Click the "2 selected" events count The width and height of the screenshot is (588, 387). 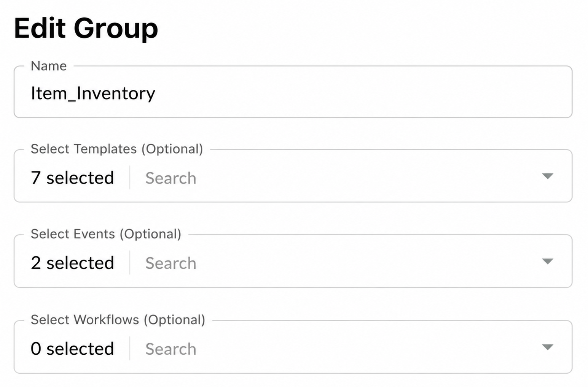click(72, 263)
